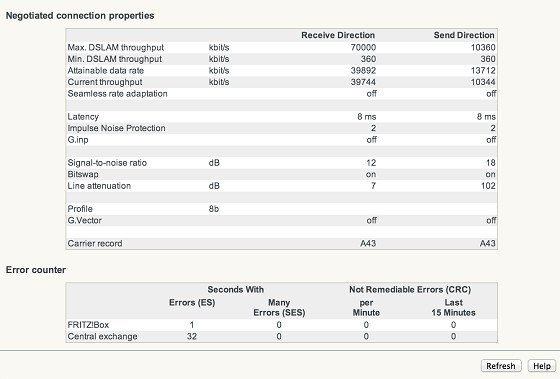Image resolution: width=560 pixels, height=379 pixels.
Task: Click the Send Direction column header
Action: pyautogui.click(x=464, y=35)
